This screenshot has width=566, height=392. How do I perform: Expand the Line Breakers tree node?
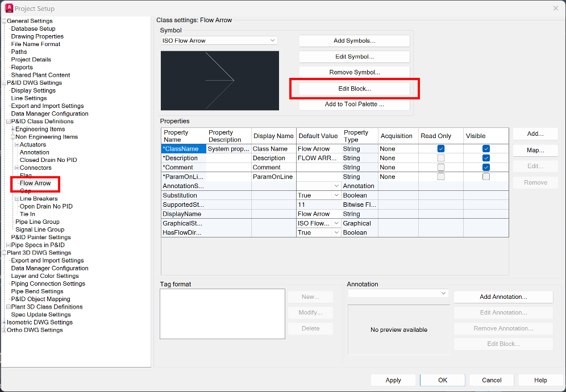[17, 199]
